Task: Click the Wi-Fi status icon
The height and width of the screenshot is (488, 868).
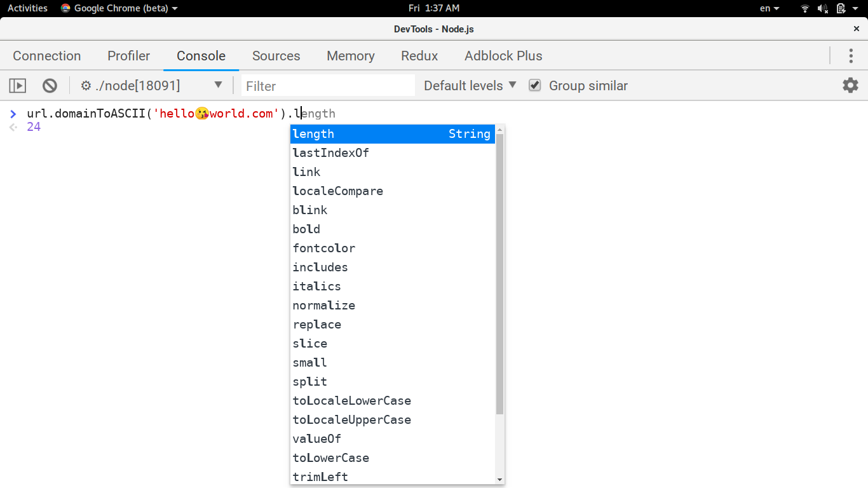Action: tap(805, 8)
